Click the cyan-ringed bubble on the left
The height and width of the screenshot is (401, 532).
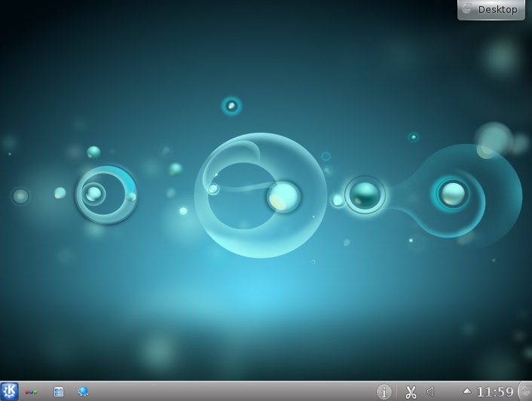click(x=105, y=194)
